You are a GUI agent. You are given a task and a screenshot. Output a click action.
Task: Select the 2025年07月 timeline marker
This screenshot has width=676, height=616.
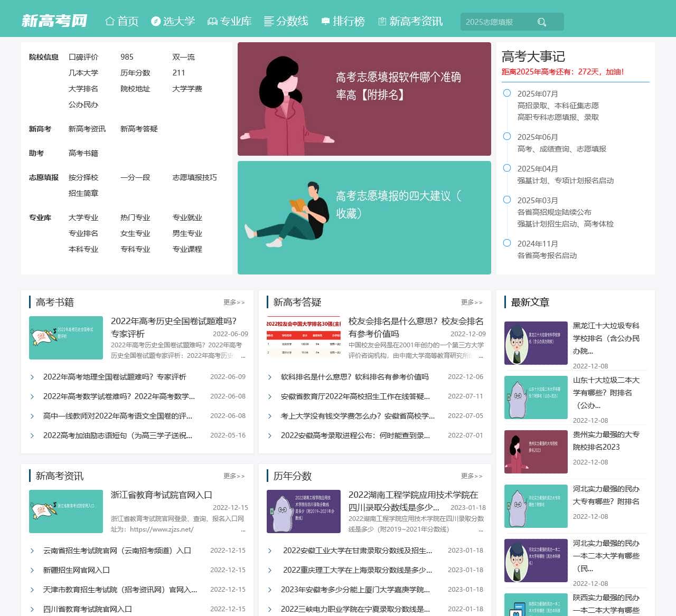(x=506, y=93)
